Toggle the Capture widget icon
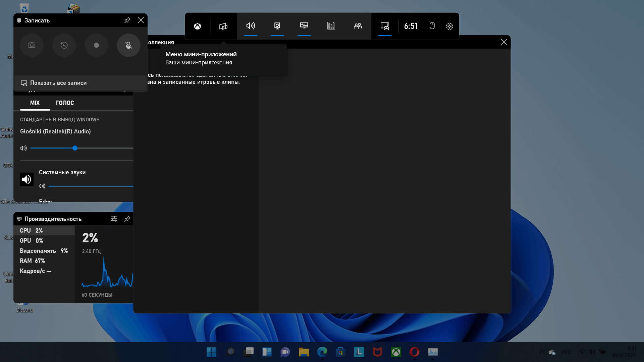 pos(277,26)
